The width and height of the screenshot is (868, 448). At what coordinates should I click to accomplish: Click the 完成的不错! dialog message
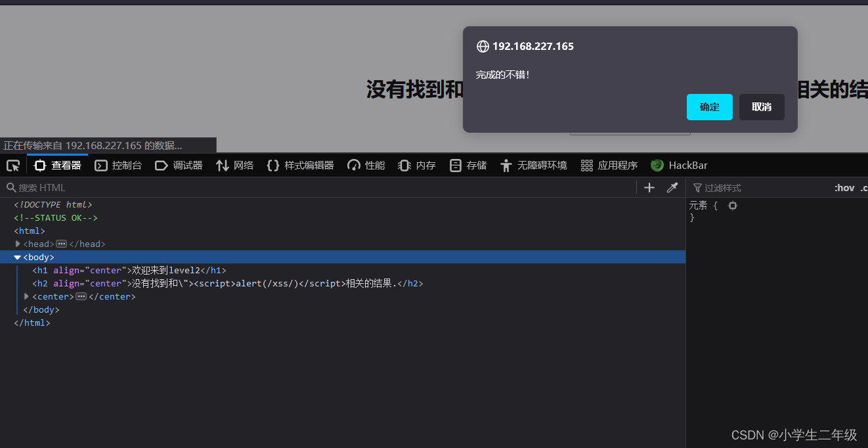tap(503, 75)
